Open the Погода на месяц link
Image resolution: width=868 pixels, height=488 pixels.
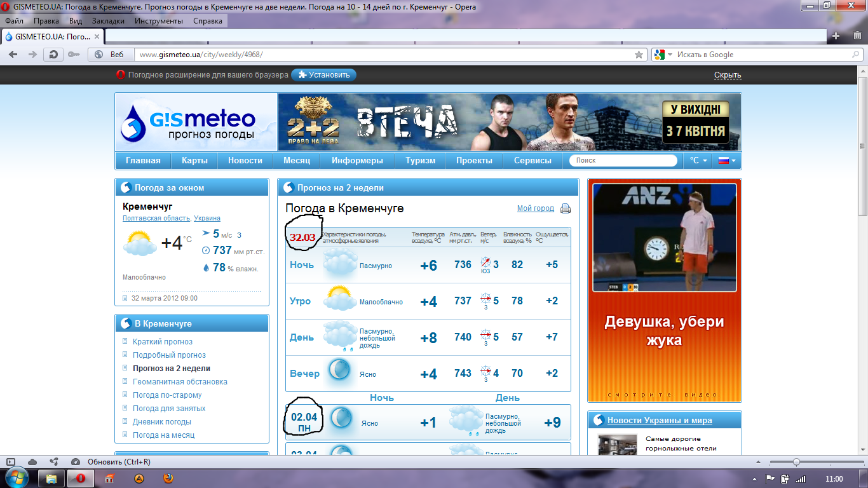coord(163,435)
